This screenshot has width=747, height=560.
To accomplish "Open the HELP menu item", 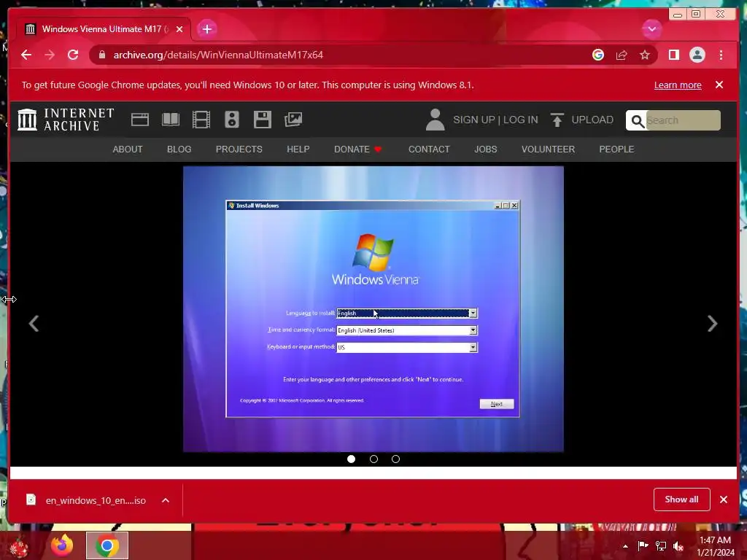I will (x=298, y=149).
